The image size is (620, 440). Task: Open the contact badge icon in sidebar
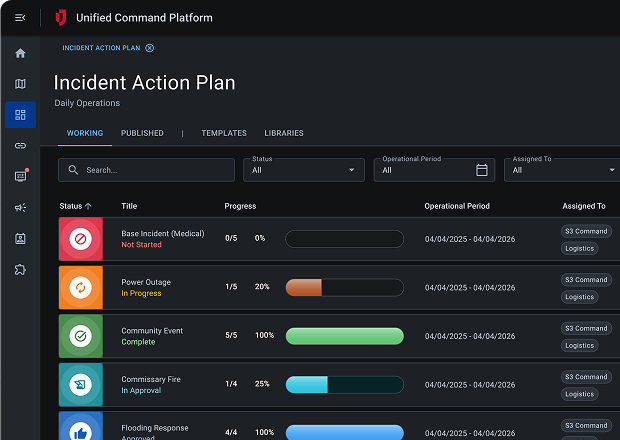tap(20, 239)
